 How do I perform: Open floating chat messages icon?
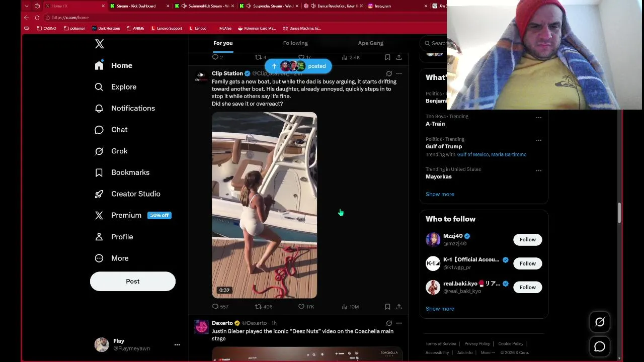pyautogui.click(x=600, y=346)
